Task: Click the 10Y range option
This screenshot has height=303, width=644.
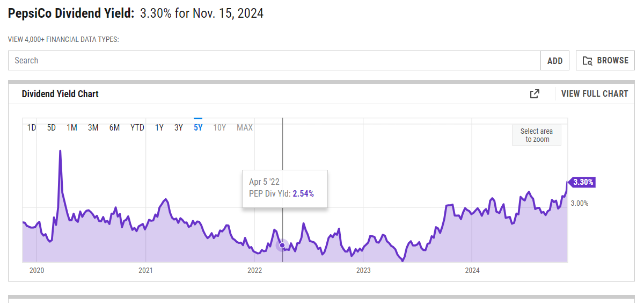Action: tap(219, 127)
